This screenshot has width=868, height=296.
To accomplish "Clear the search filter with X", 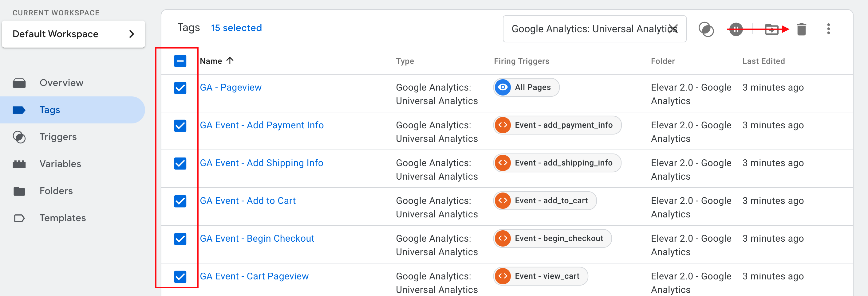I will (x=673, y=29).
